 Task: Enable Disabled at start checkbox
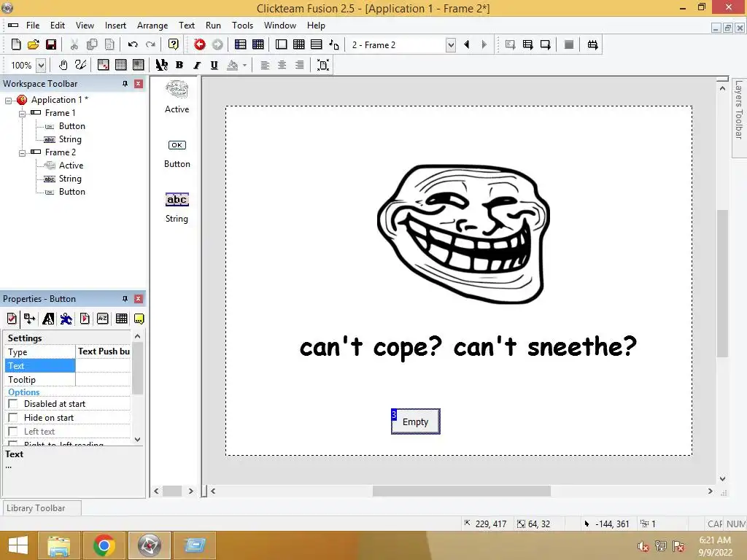tap(13, 404)
